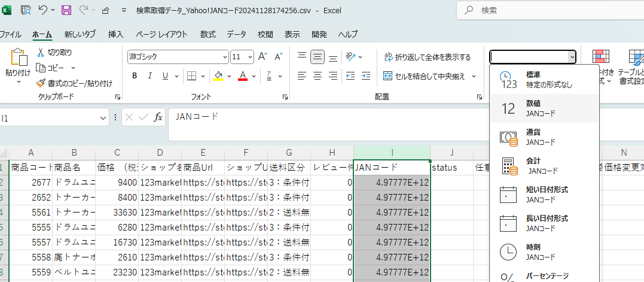Image resolution: width=644 pixels, height=282 pixels.
Task: Select 数値 number format
Action: tap(544, 108)
